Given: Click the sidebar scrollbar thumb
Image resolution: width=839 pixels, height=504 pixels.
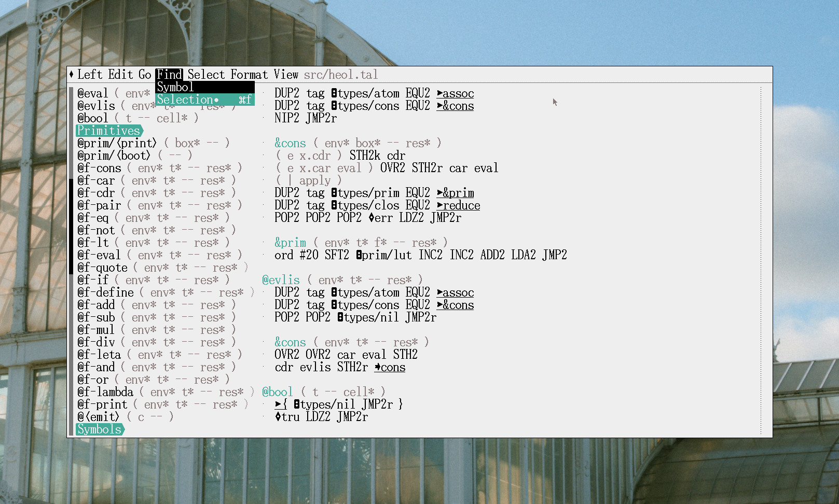Looking at the screenshot, I should click(71, 226).
